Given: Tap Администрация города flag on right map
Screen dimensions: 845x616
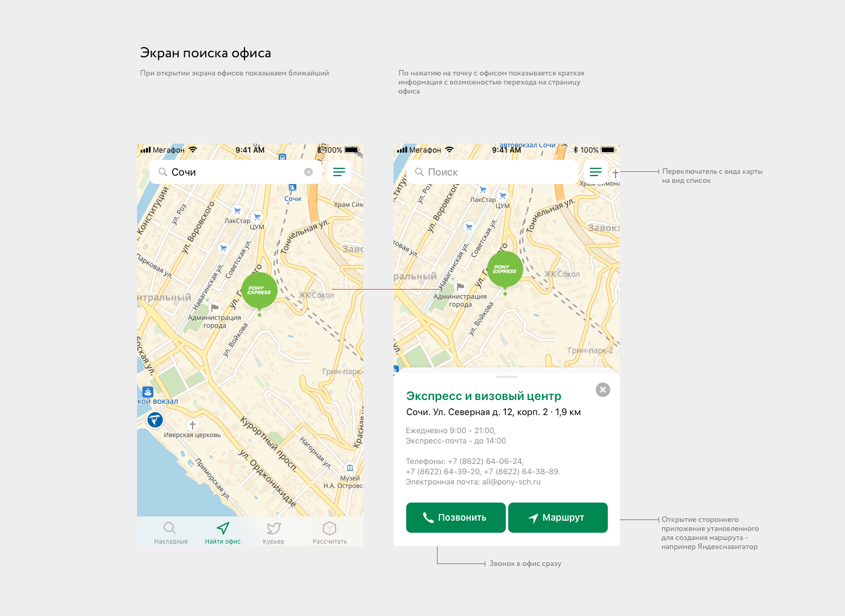Looking at the screenshot, I should click(x=460, y=287).
